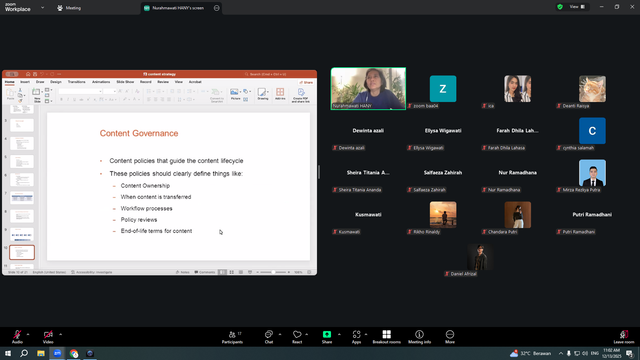The height and width of the screenshot is (360, 640).
Task: Open the Chat panel
Action: tap(269, 337)
